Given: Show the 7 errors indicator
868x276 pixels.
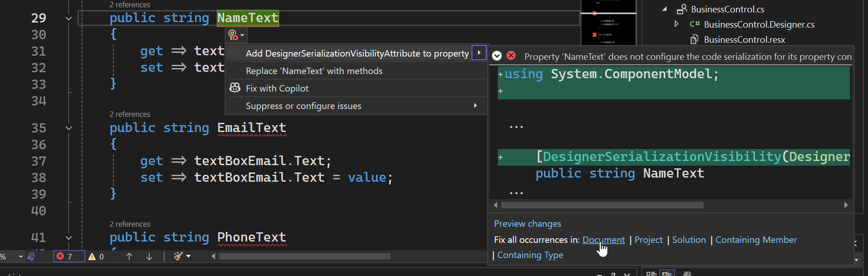Looking at the screenshot, I should [x=69, y=256].
